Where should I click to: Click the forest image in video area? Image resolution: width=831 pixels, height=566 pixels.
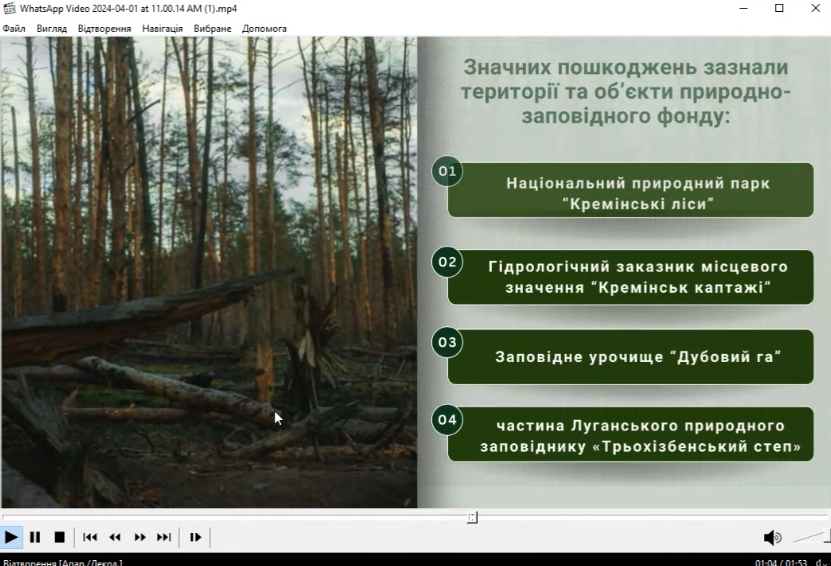208,272
